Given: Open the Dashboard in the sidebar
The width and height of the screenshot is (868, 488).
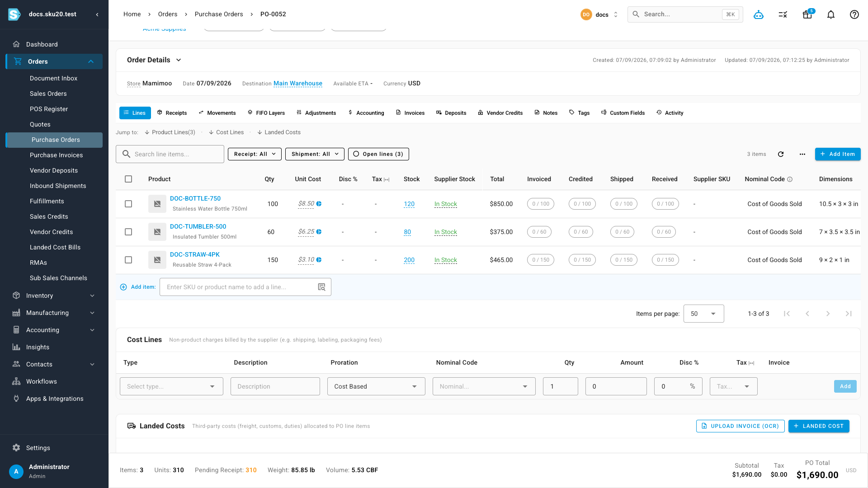Looking at the screenshot, I should coord(54,44).
